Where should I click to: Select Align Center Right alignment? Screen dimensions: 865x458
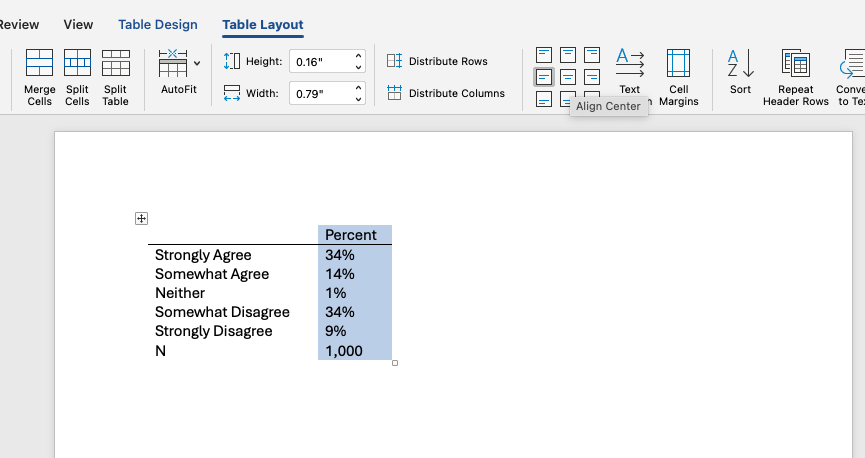(x=592, y=77)
